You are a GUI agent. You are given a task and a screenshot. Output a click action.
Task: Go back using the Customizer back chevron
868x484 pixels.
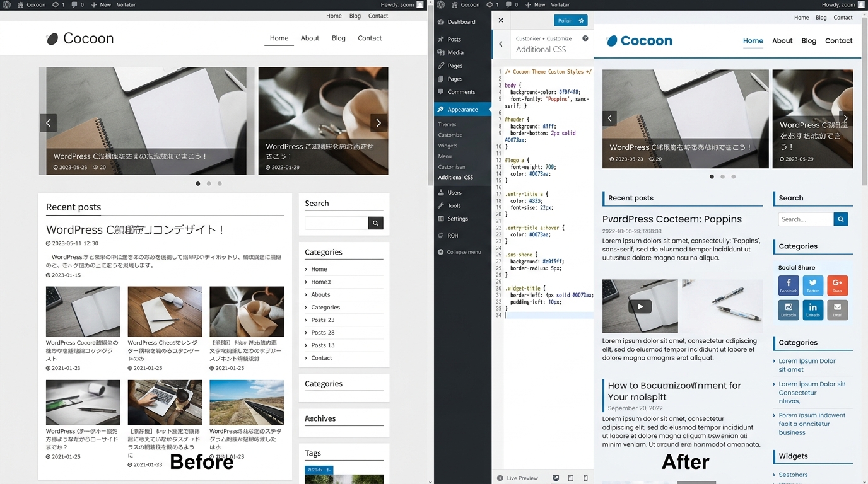[501, 44]
